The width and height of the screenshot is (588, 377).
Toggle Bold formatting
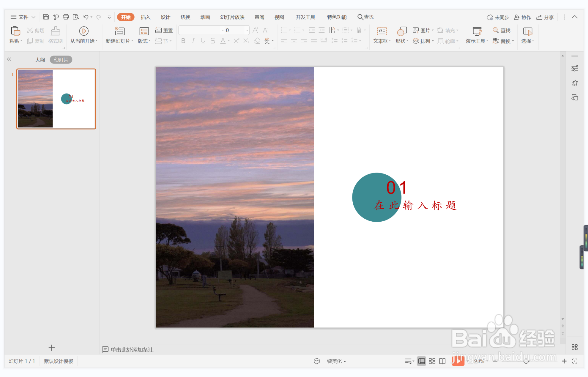[183, 41]
